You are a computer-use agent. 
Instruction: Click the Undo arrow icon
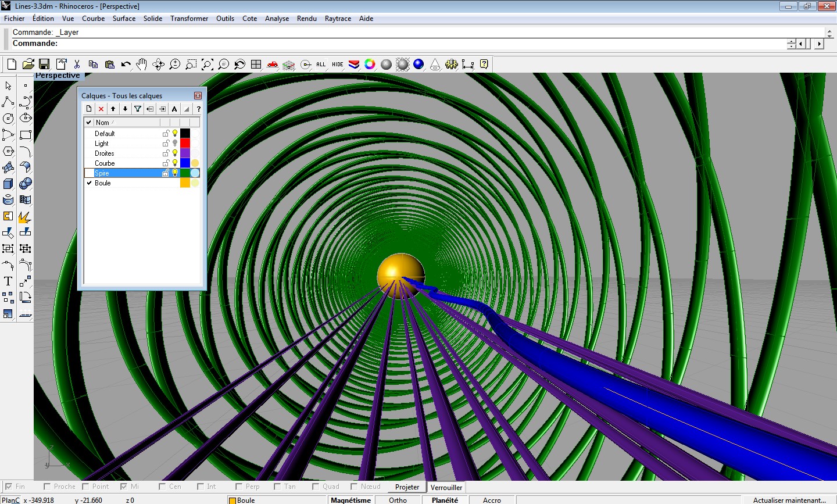coord(126,64)
